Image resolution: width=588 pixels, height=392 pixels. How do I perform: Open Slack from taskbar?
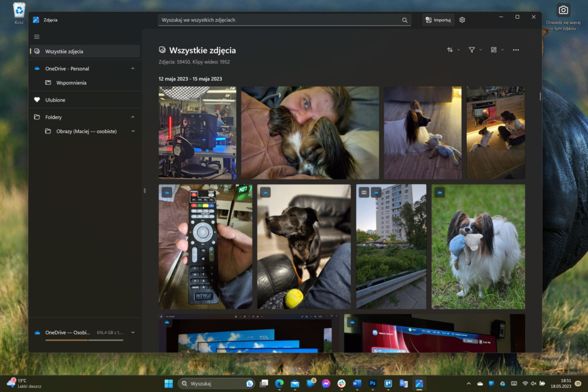(x=341, y=383)
